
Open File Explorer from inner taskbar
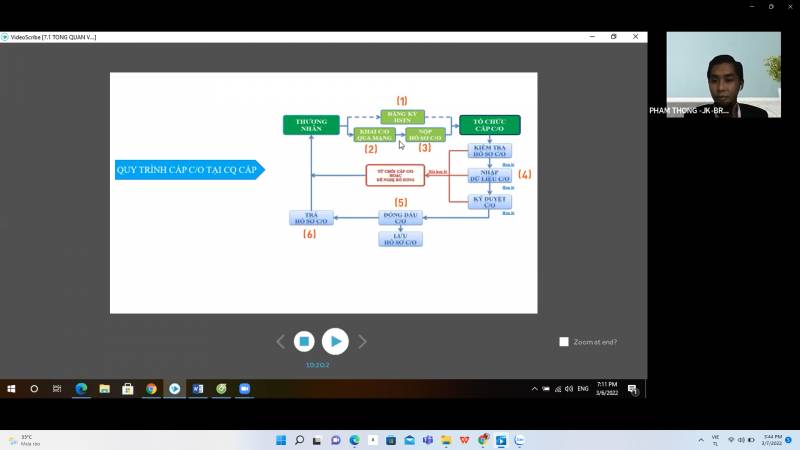tap(105, 389)
